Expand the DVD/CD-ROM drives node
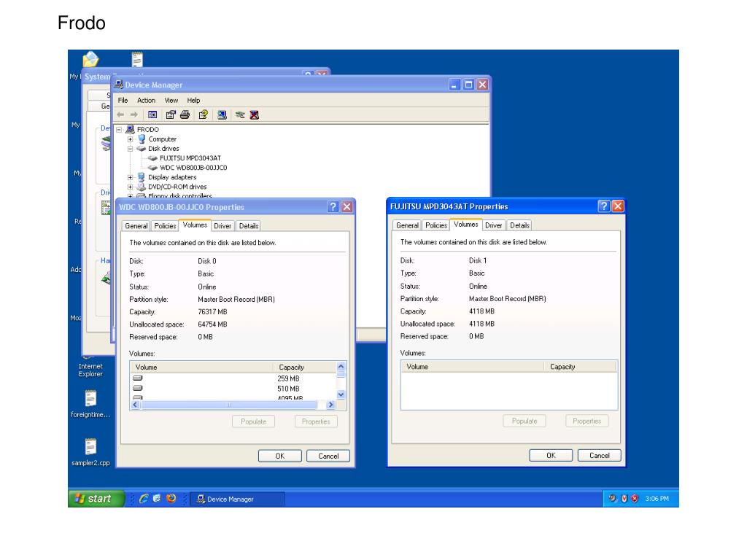Screen dimensions: 747x560 point(130,187)
